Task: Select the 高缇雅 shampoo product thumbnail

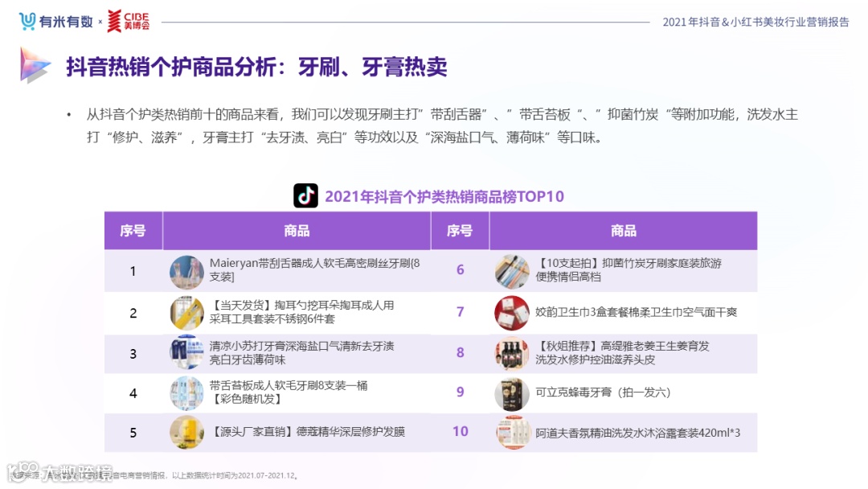Action: pos(512,353)
